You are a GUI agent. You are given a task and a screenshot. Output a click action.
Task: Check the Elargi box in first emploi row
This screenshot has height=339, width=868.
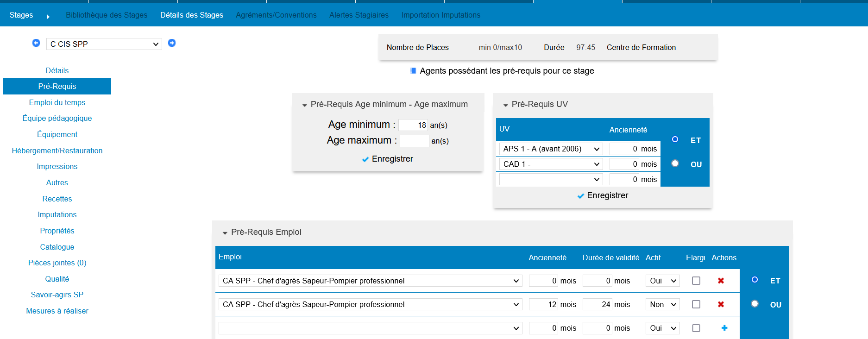pyautogui.click(x=696, y=281)
